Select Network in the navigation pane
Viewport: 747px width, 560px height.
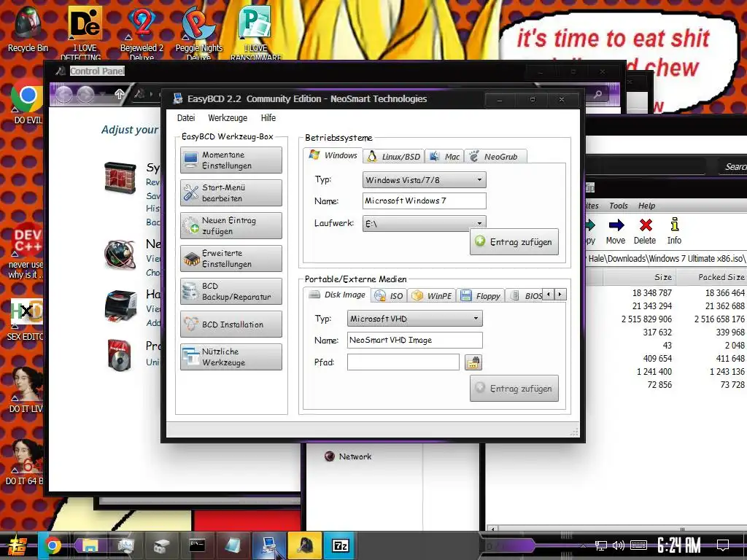(348, 456)
